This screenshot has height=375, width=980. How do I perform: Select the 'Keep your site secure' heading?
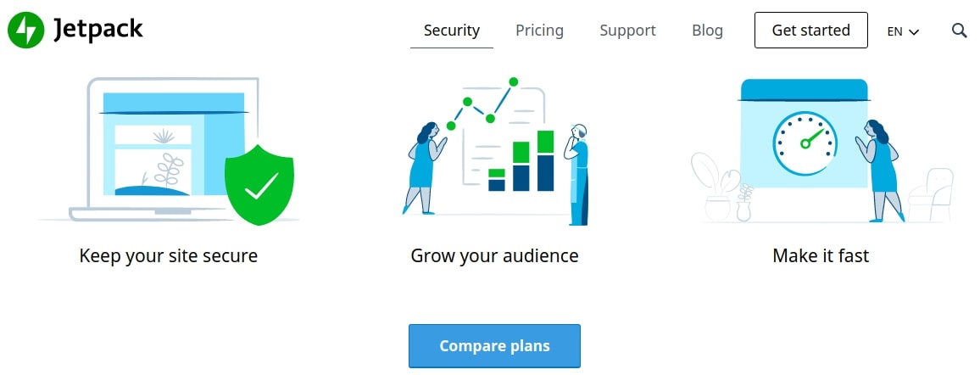[168, 255]
